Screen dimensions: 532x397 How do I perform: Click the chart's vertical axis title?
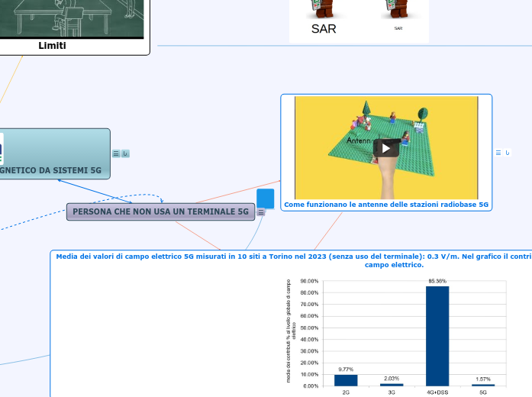click(291, 331)
